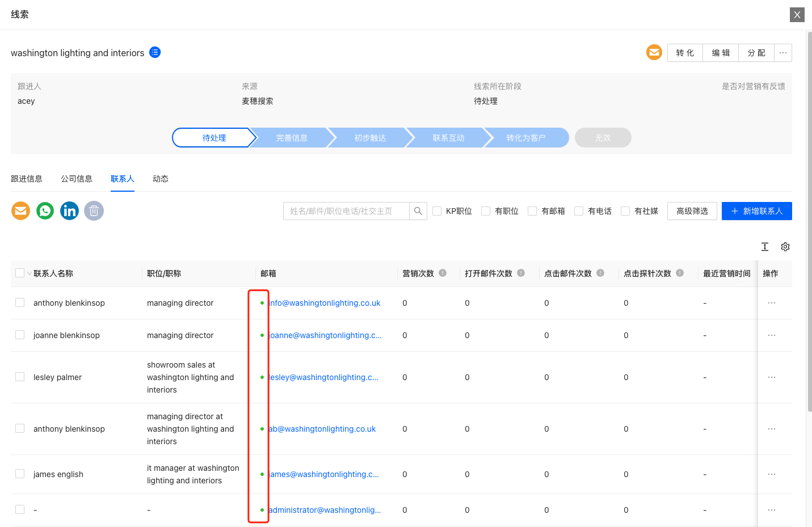Open lesley@washingtonlighting email link

[323, 377]
